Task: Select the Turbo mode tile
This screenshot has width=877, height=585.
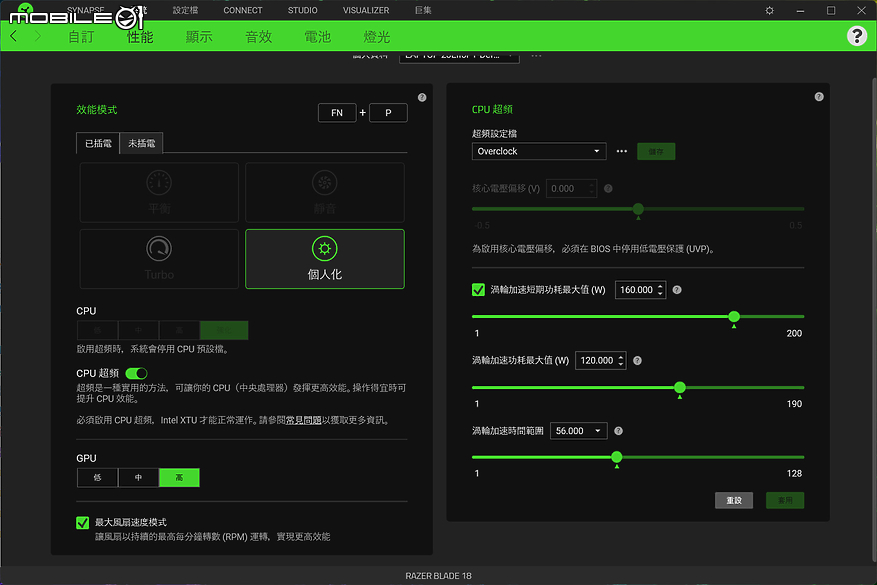Action: pyautogui.click(x=159, y=259)
